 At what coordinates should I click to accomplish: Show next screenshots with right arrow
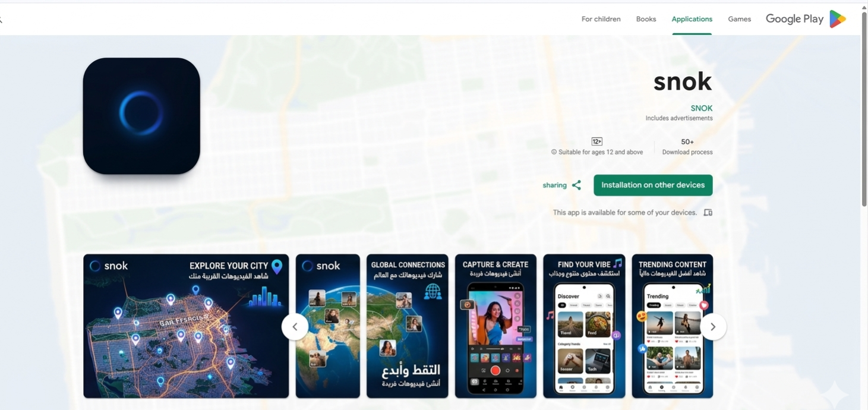click(x=713, y=327)
